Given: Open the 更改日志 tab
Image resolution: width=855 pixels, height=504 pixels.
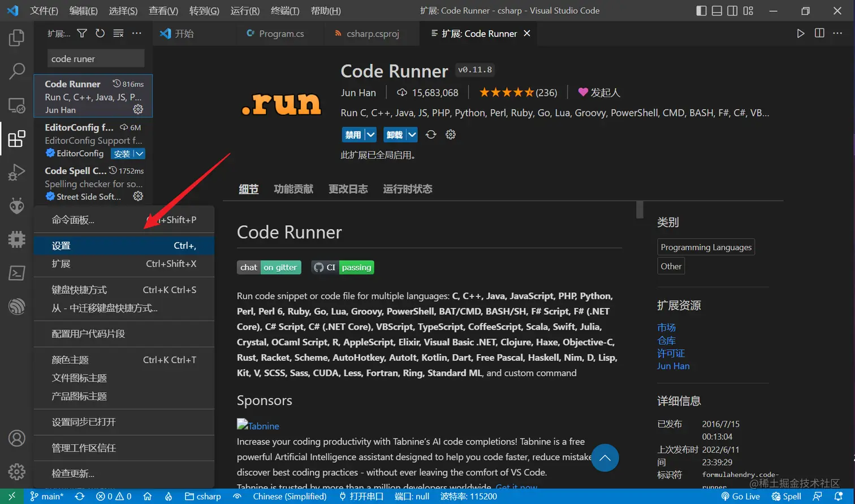Looking at the screenshot, I should point(348,189).
